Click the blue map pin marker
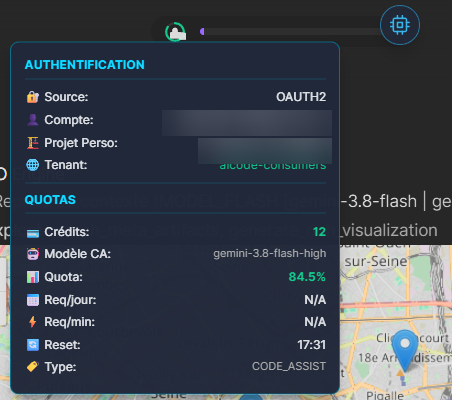This screenshot has width=452, height=400. 405,350
